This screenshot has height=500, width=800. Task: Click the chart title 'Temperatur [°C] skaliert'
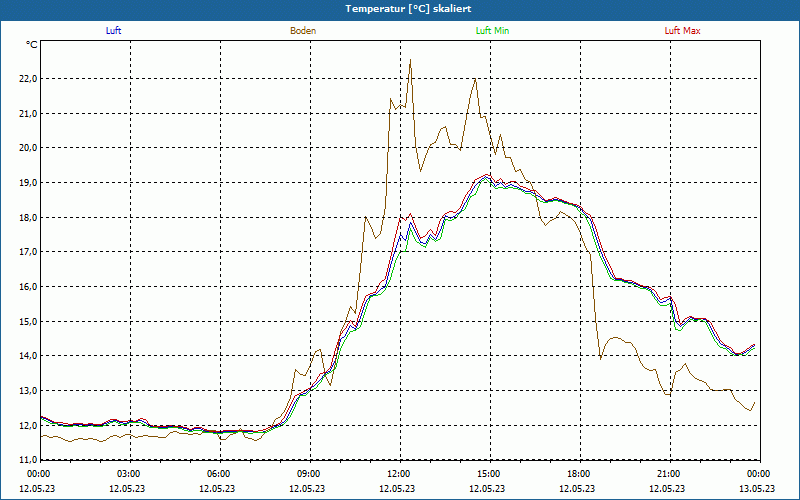click(408, 9)
